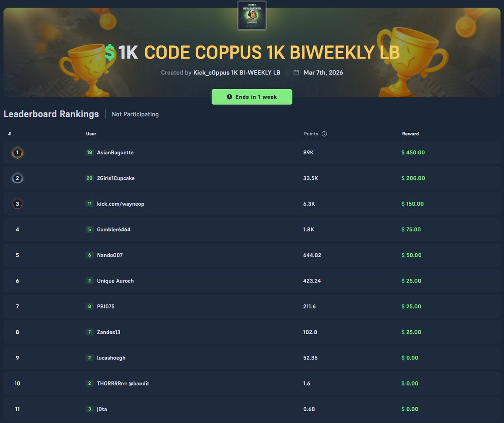Click the Reward column header
504x423 pixels.
click(x=410, y=134)
